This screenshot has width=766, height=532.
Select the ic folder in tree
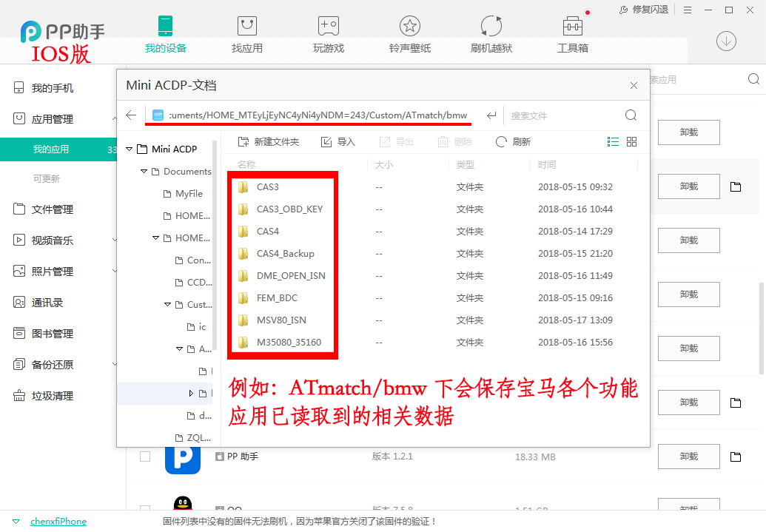coord(196,327)
